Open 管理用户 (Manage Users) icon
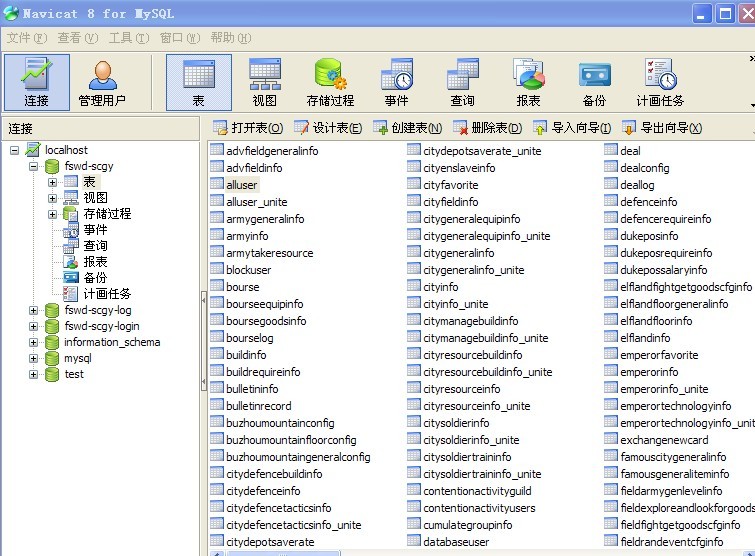 (102, 82)
